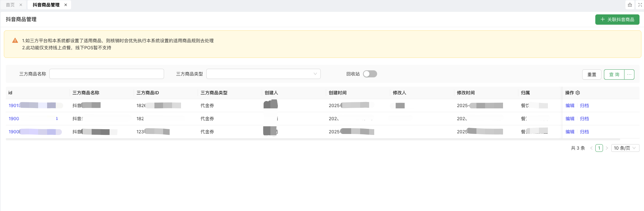Click 代金券 in the first row
The image size is (644, 211).
coord(207,105)
